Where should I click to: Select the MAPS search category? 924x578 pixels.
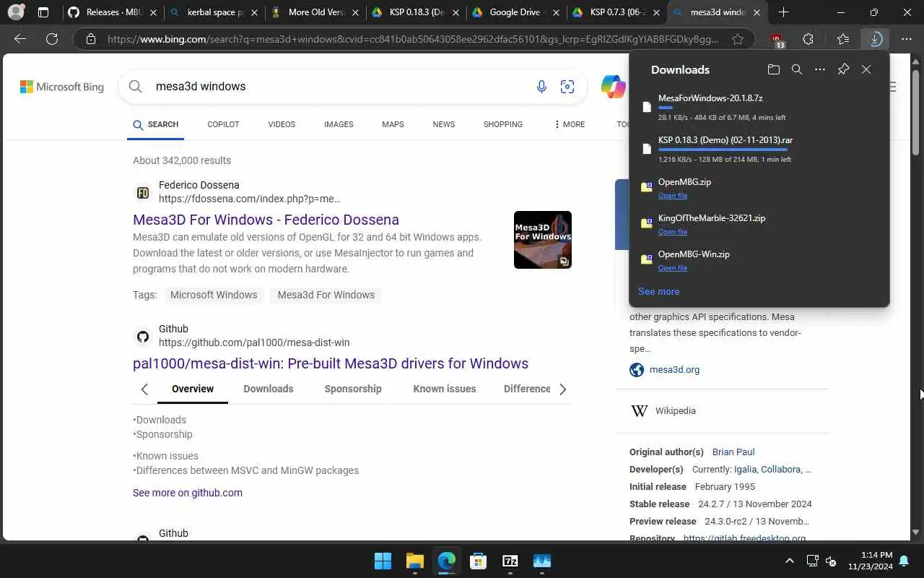coord(393,124)
